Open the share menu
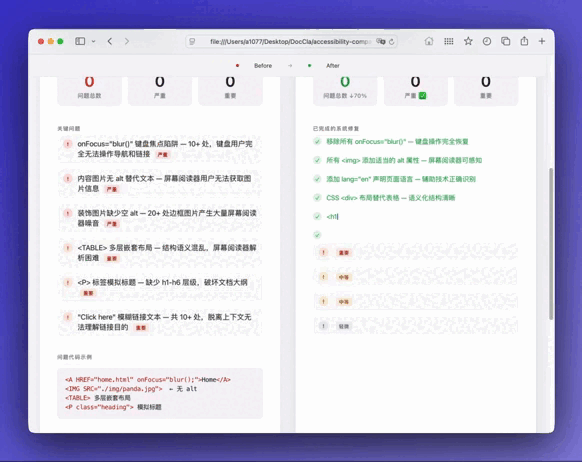This screenshot has width=582, height=462. click(x=524, y=41)
